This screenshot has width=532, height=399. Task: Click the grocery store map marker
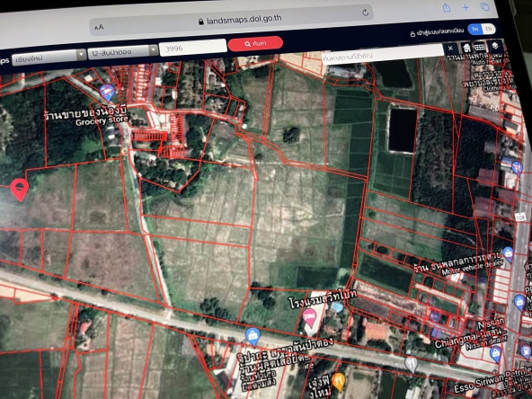coord(107,93)
